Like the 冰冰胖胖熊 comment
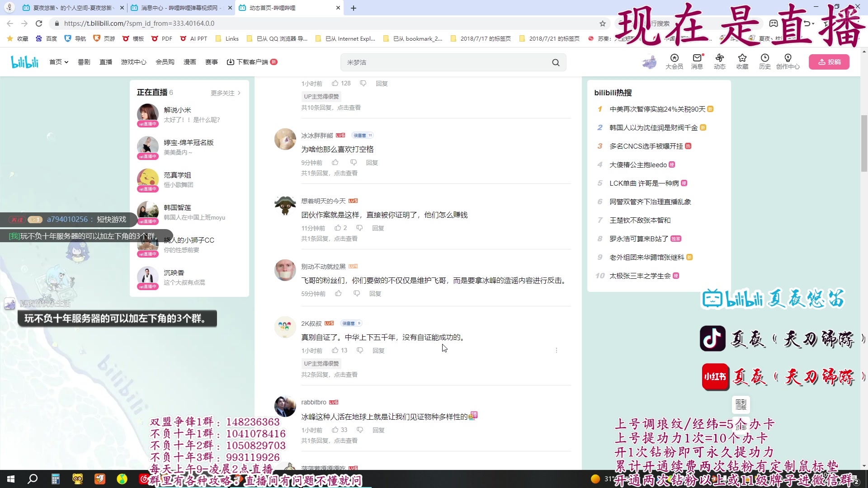The width and height of the screenshot is (868, 488). [x=335, y=162]
